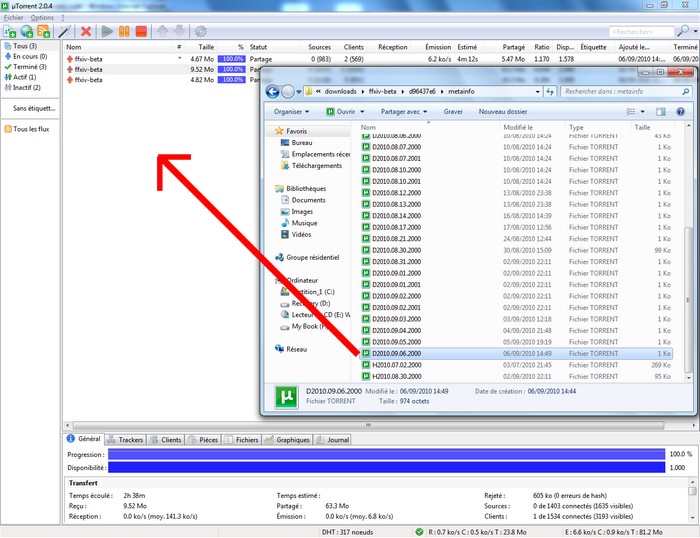Screen dimensions: 700x538
Task: Expand the address bar history dropdown
Action: tap(538, 92)
